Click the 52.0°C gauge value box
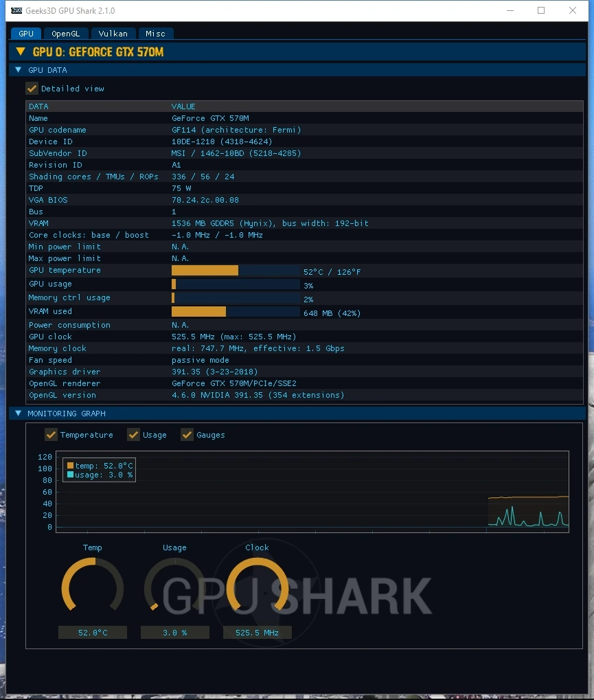This screenshot has height=700, width=594. pyautogui.click(x=93, y=633)
